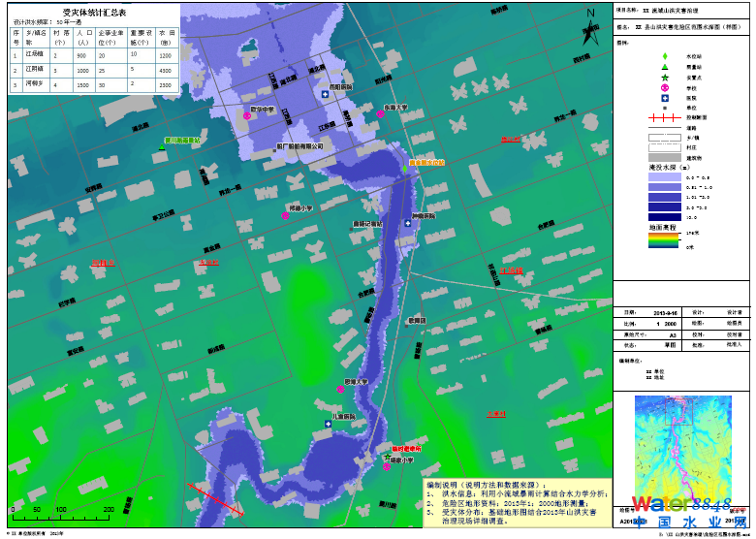The image size is (756, 539).
Task: Click the hospital icon beside 昆阳医院
Action: tap(325, 95)
